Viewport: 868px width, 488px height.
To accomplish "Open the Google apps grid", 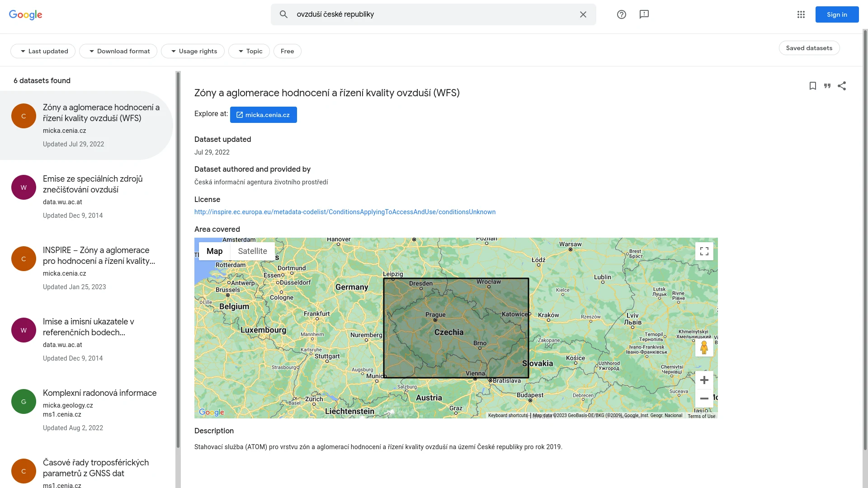I will (x=801, y=14).
